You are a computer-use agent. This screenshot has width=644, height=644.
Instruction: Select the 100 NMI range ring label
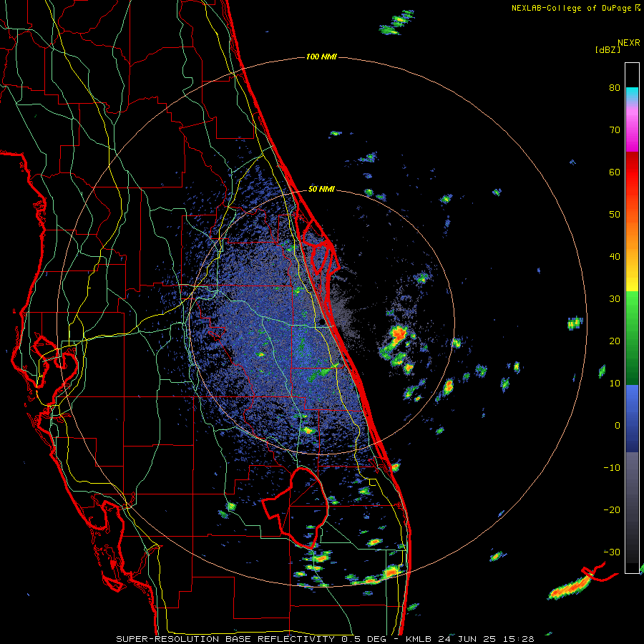pos(321,57)
